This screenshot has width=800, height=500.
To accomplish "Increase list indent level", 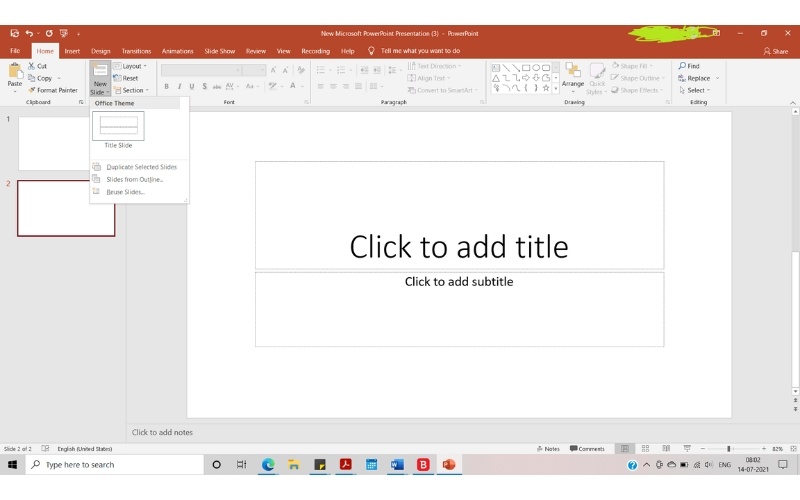I will 377,70.
